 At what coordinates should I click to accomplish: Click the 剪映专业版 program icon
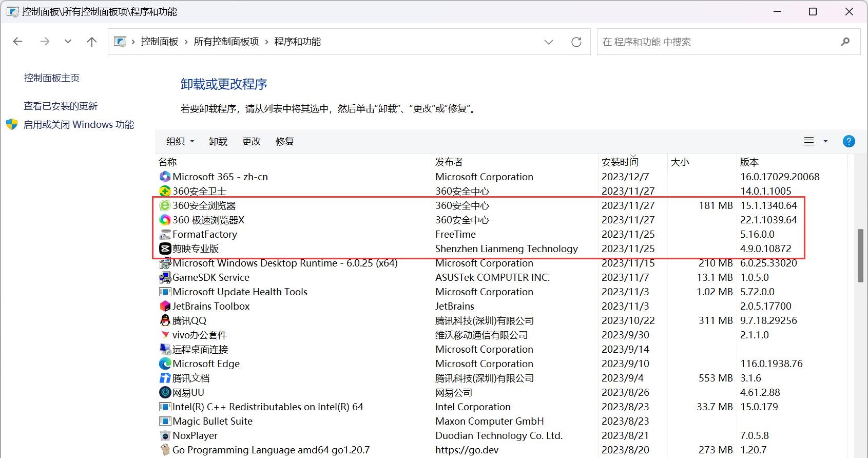coord(165,249)
